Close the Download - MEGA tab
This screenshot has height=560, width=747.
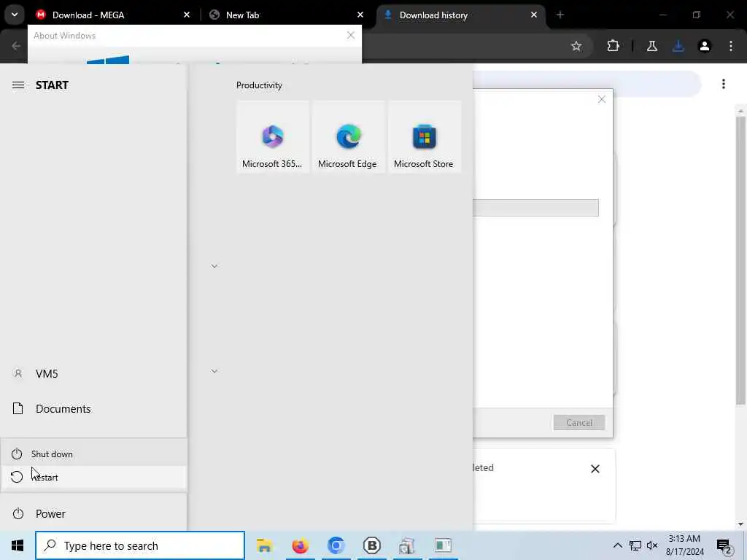click(187, 15)
